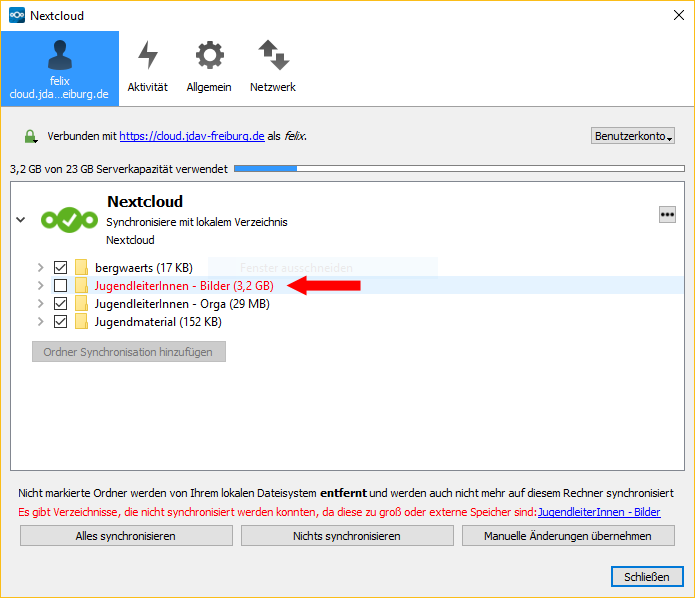Expand the bergwaerts folder

(40, 267)
